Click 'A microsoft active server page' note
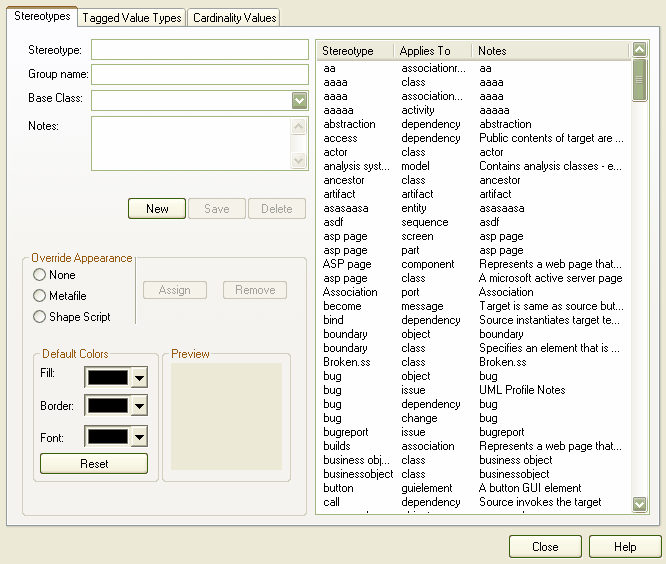 550,278
